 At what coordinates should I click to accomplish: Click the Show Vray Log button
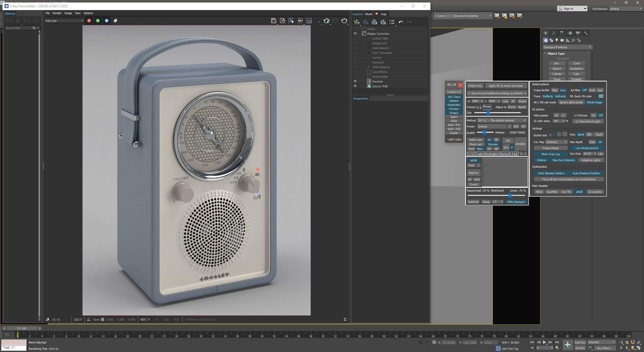(x=550, y=154)
